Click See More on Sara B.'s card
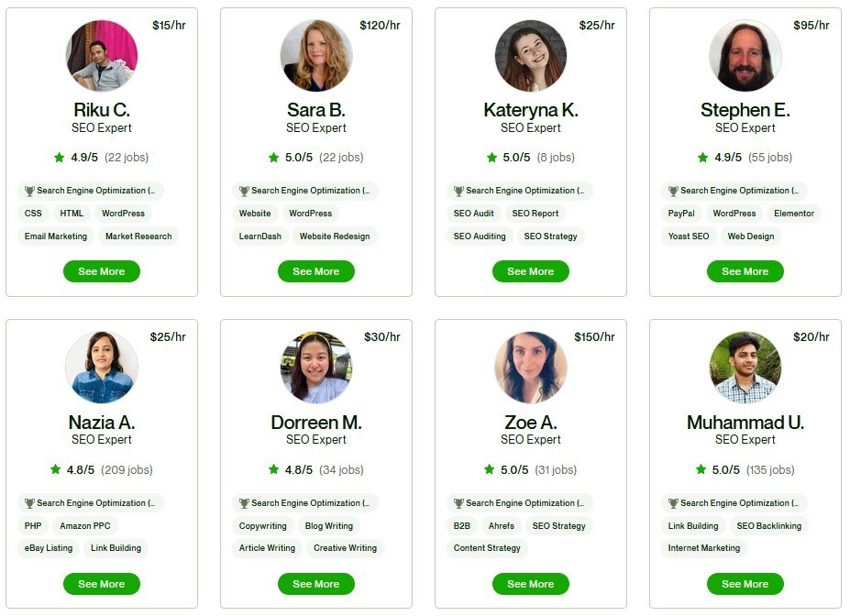The image size is (850, 616). [x=315, y=271]
